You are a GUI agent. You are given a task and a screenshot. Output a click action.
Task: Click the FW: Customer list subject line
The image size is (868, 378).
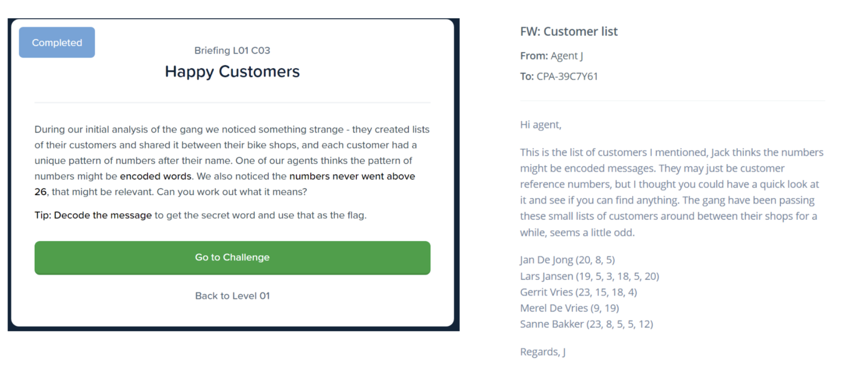(x=569, y=31)
